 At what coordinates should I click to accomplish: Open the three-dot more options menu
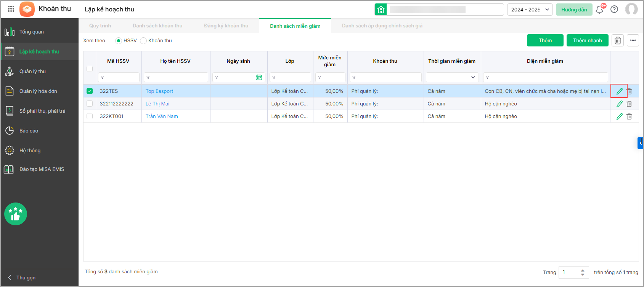click(x=633, y=40)
